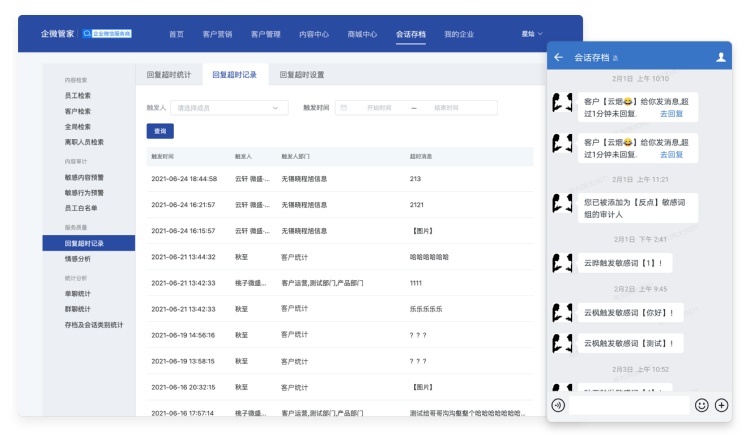Click the chat message input box
Image resolution: width=750 pixels, height=440 pixels.
coord(628,405)
